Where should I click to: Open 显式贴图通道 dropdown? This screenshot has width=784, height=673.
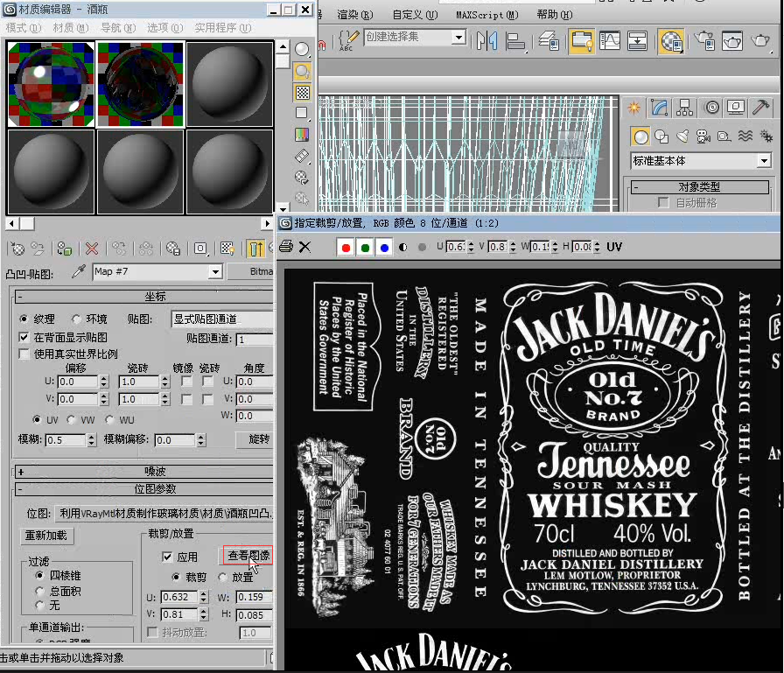pyautogui.click(x=223, y=319)
